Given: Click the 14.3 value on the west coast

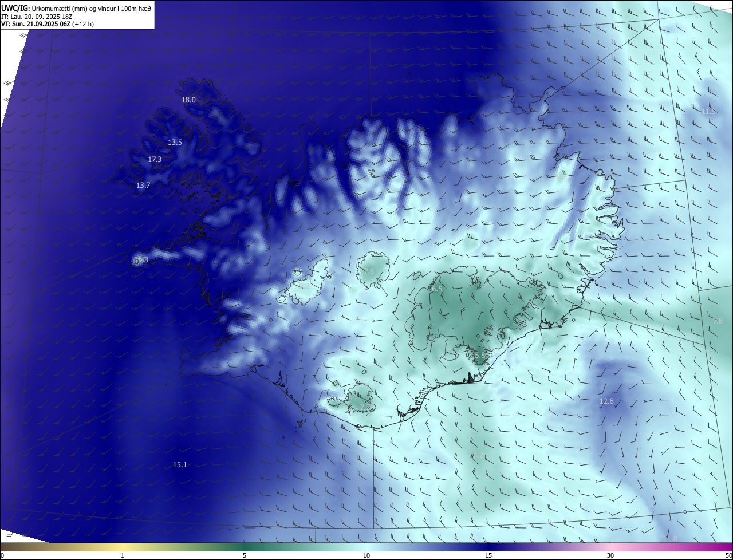Looking at the screenshot, I should pyautogui.click(x=140, y=260).
